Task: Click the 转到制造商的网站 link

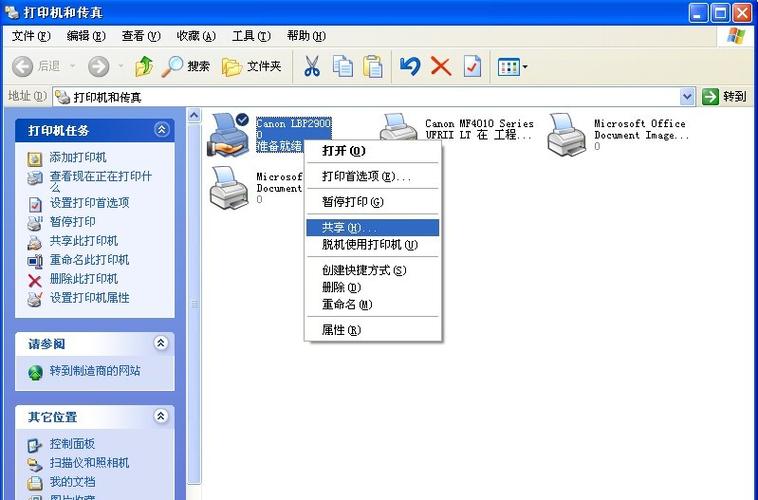Action: [x=95, y=371]
